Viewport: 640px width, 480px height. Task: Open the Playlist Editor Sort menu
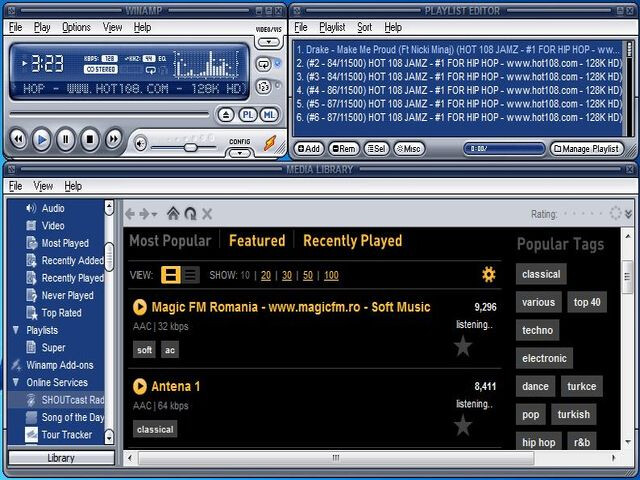point(364,27)
